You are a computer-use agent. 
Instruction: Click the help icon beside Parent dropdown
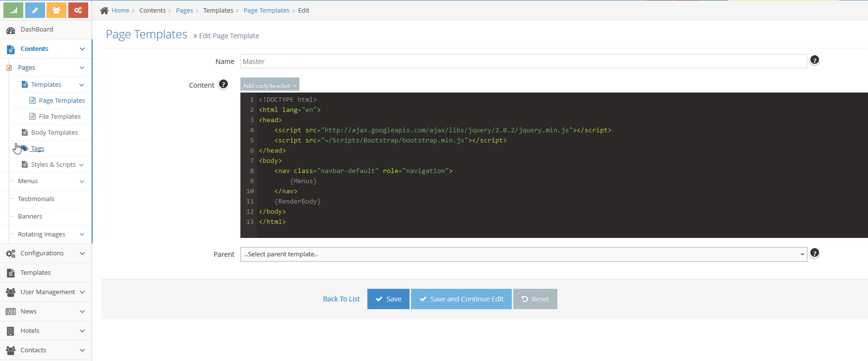tap(815, 253)
